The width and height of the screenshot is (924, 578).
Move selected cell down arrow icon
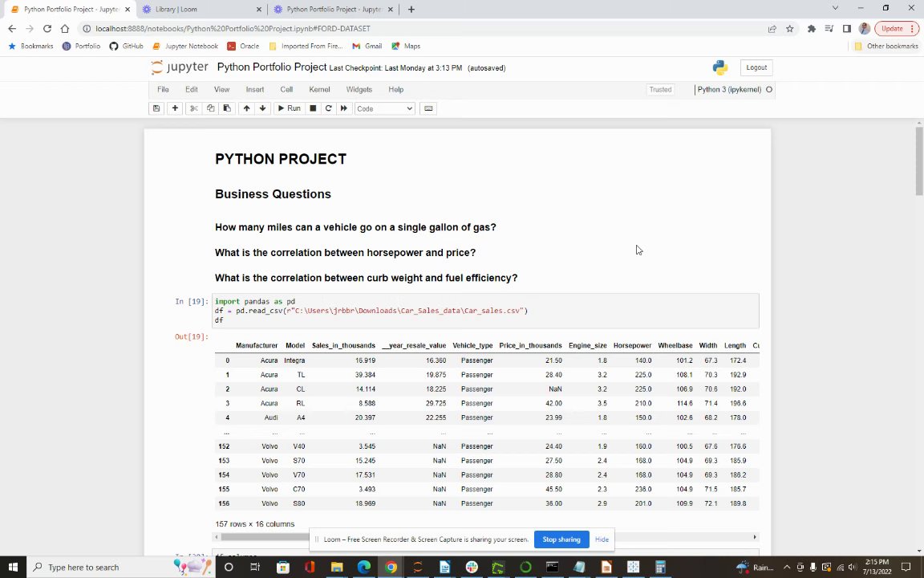coord(263,108)
